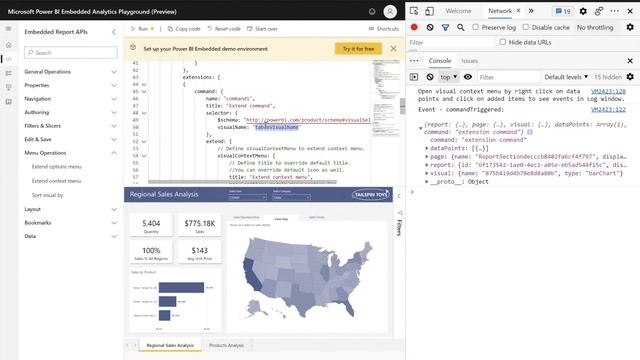Click the DevTools inspect element icon
This screenshot has width=640, height=360.
click(414, 11)
